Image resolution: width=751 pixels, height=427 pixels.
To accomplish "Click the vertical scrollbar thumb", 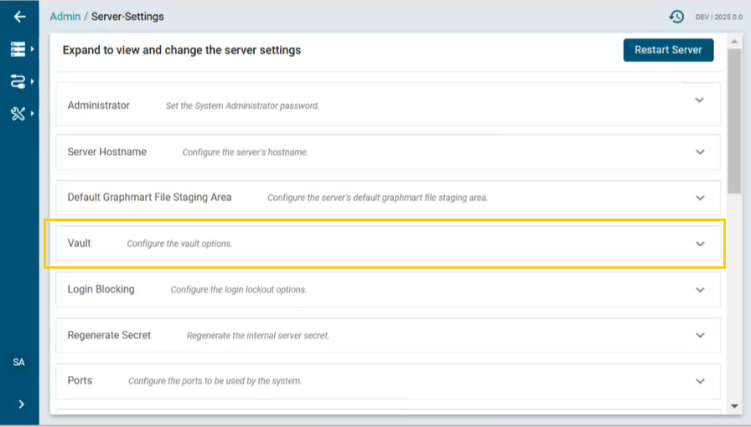I will point(734,121).
